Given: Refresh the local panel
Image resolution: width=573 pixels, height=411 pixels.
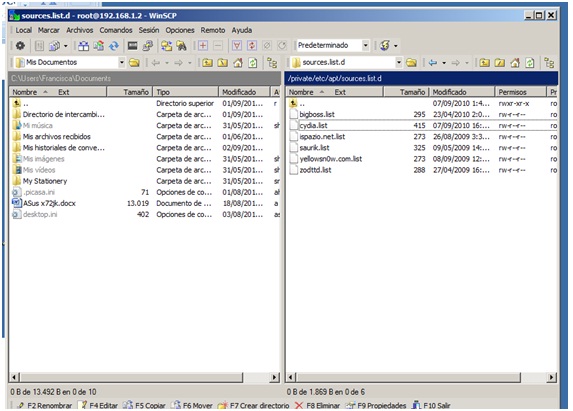Looking at the screenshot, I should point(253,63).
